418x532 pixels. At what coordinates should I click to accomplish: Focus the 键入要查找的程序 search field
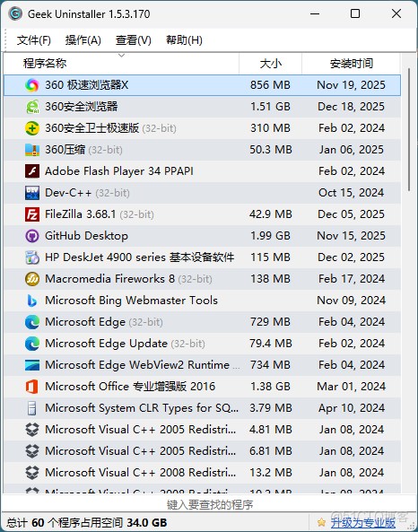click(210, 504)
